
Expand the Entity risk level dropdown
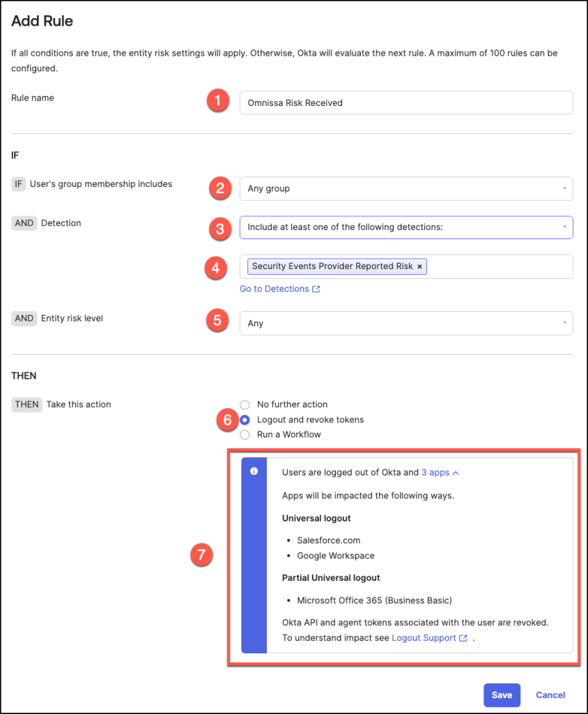click(405, 324)
